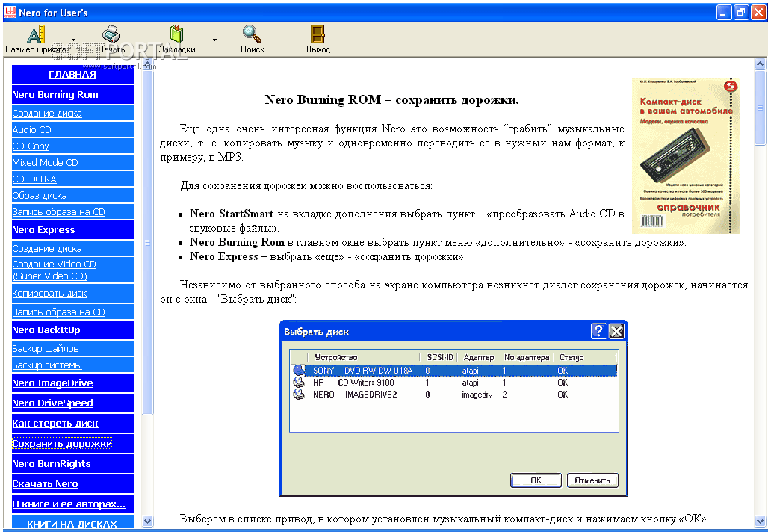Go to ГЛАВНАЯ in sidebar

[72, 75]
